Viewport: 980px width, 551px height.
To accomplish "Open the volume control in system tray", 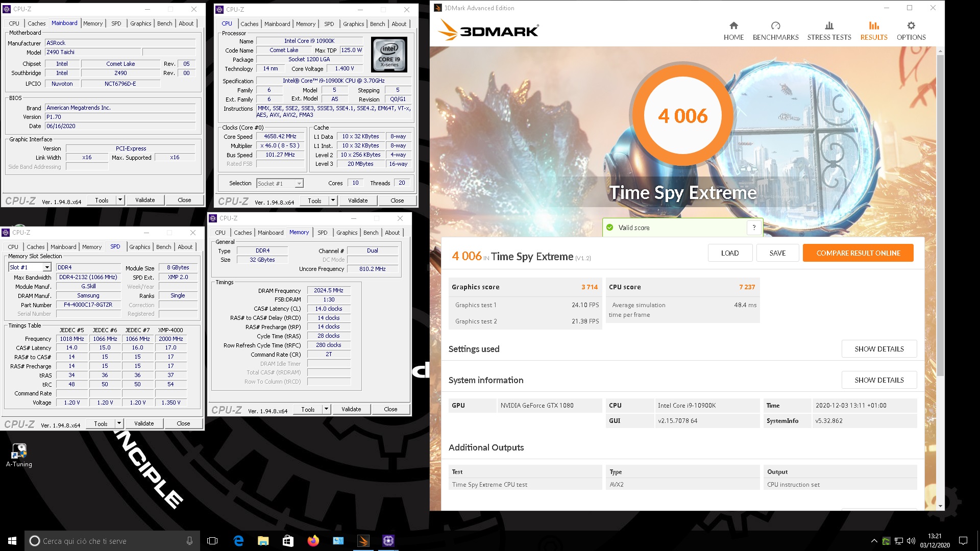I will (911, 541).
